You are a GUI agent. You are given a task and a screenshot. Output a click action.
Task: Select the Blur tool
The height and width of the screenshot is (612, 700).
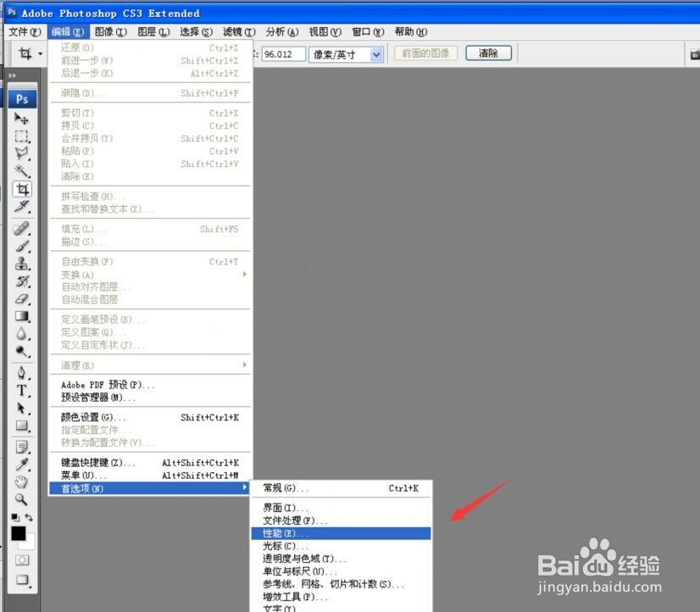tap(21, 333)
